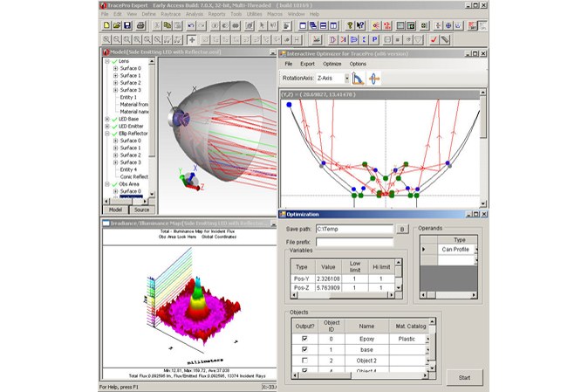The image size is (588, 392).
Task: Click the Open file toolbar icon
Action: [116, 25]
